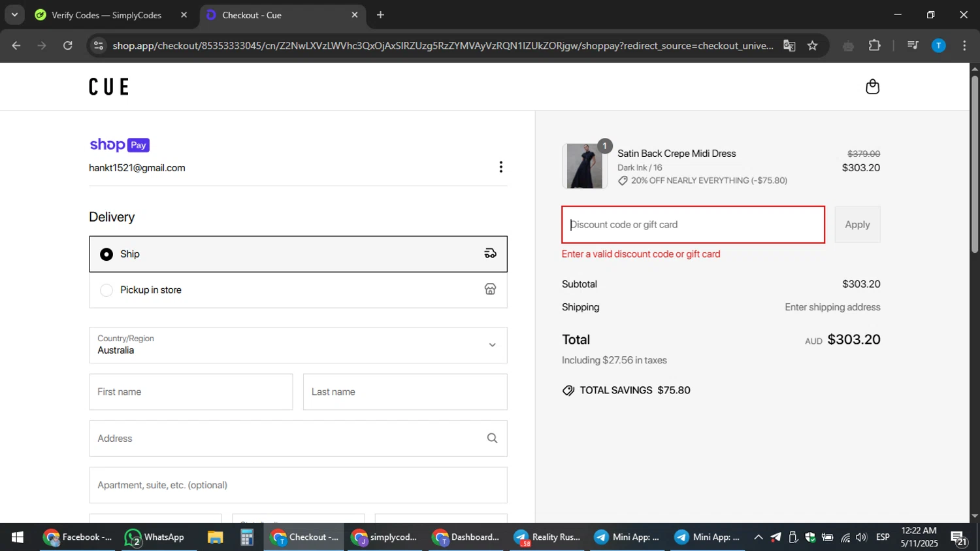Reload the page with refresh icon

point(68,46)
